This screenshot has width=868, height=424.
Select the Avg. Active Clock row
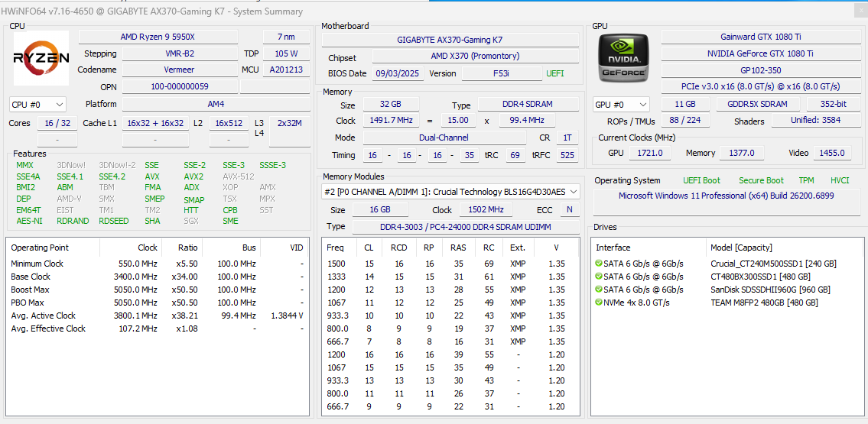158,316
